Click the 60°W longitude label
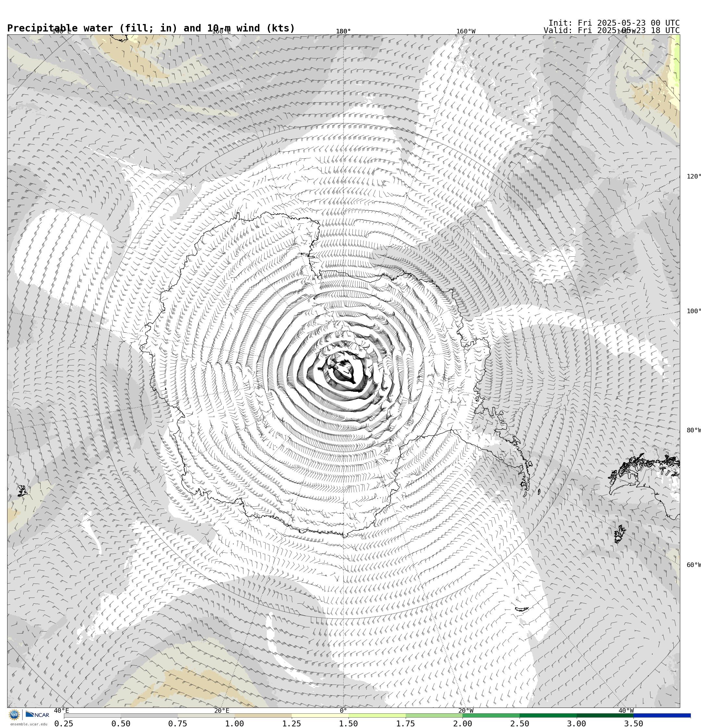The height and width of the screenshot is (728, 701). (694, 565)
